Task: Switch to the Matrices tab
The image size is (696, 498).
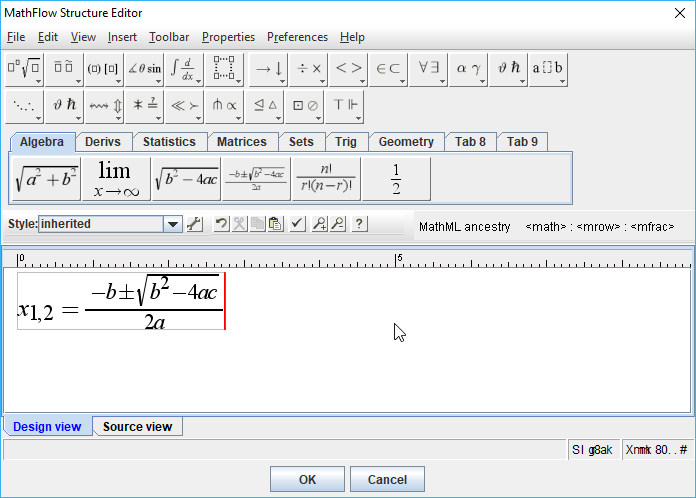Action: pyautogui.click(x=242, y=142)
